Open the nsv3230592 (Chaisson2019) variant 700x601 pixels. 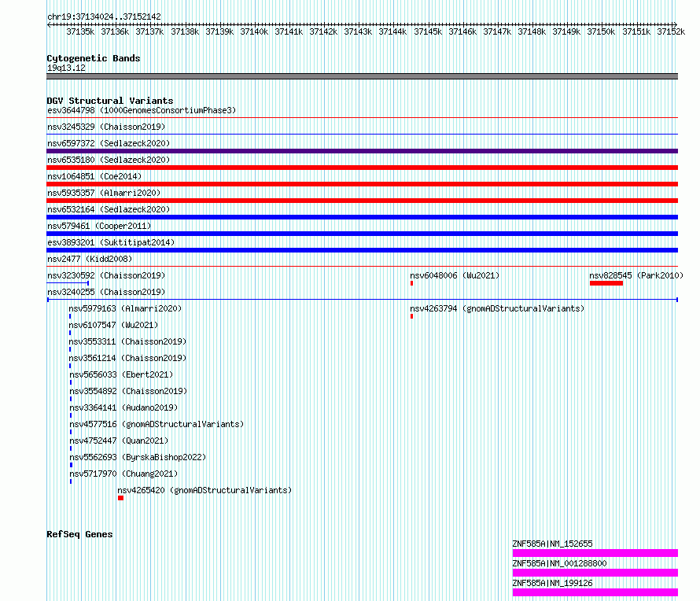click(x=106, y=275)
